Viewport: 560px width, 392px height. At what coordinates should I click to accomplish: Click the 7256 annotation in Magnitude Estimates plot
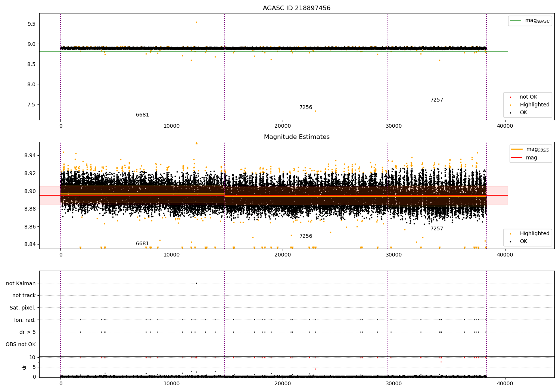[306, 236]
